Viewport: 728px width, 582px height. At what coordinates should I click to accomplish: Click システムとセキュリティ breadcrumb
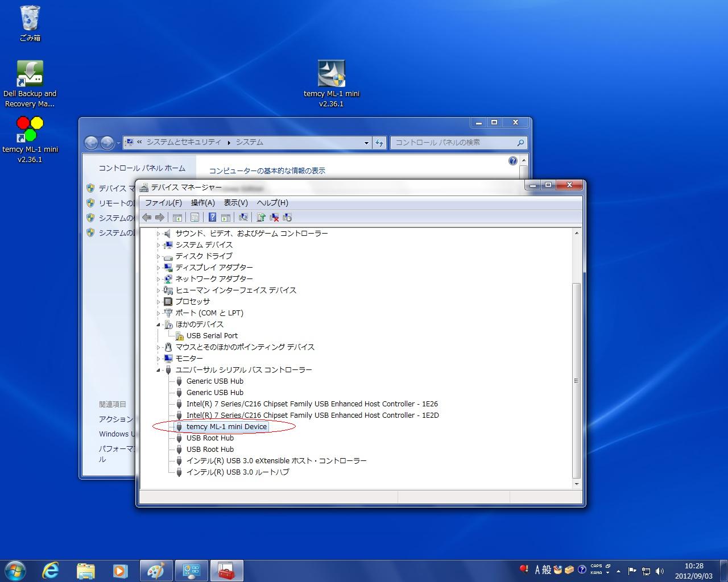[x=184, y=143]
